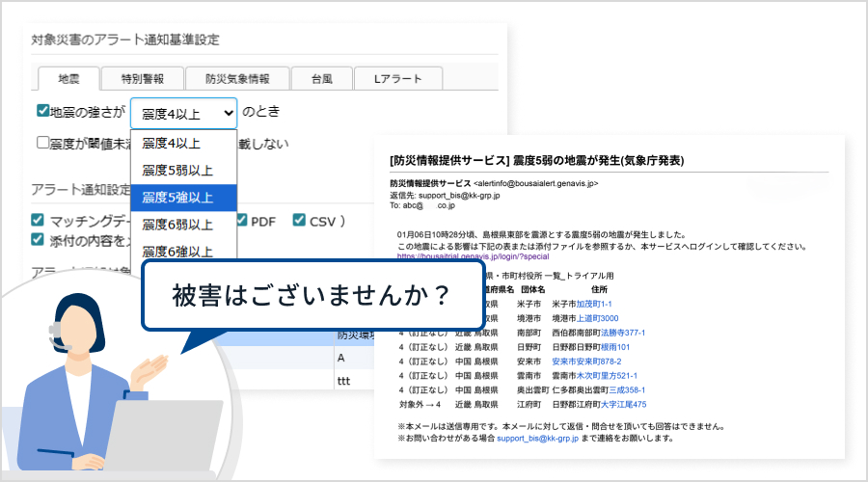The height and width of the screenshot is (482, 868).
Task: Open the 大字江尾475 address link
Action: pyautogui.click(x=623, y=405)
